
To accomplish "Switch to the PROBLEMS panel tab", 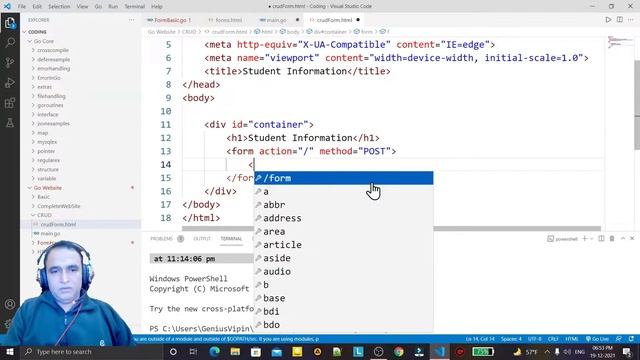I will [x=162, y=238].
